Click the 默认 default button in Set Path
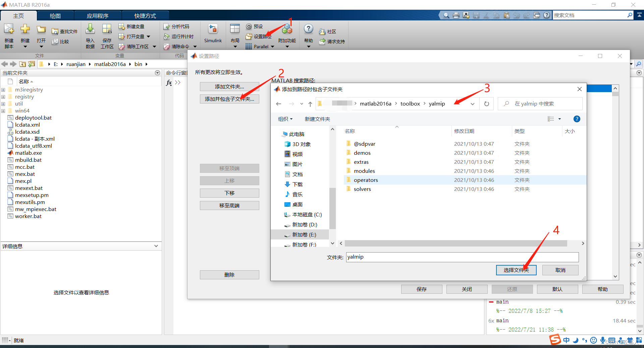644x348 pixels. point(557,289)
